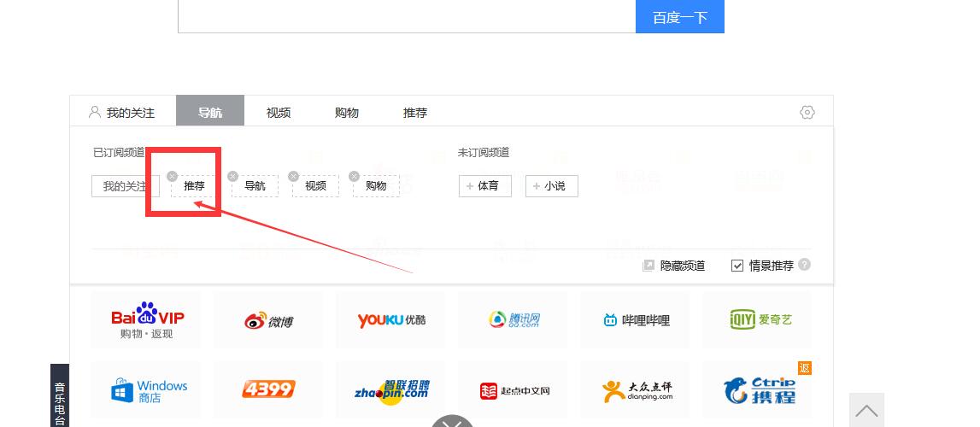Open the 腾讯网 site tile
Image resolution: width=980 pixels, height=427 pixels.
tap(513, 320)
